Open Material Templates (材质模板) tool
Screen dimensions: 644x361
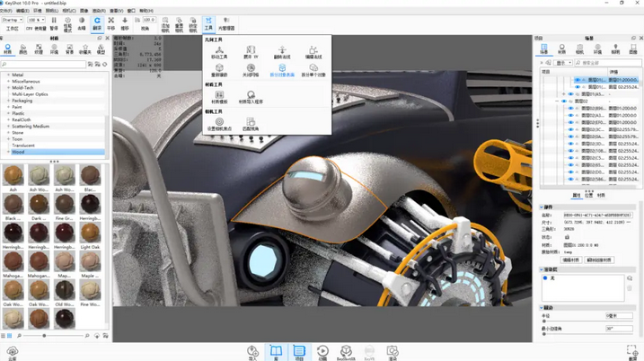pos(219,97)
